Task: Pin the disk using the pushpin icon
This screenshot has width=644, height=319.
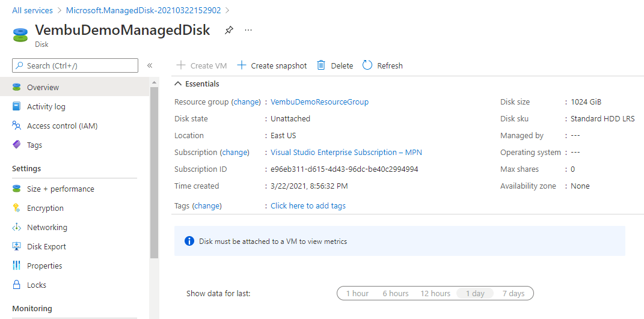Action: pos(228,30)
